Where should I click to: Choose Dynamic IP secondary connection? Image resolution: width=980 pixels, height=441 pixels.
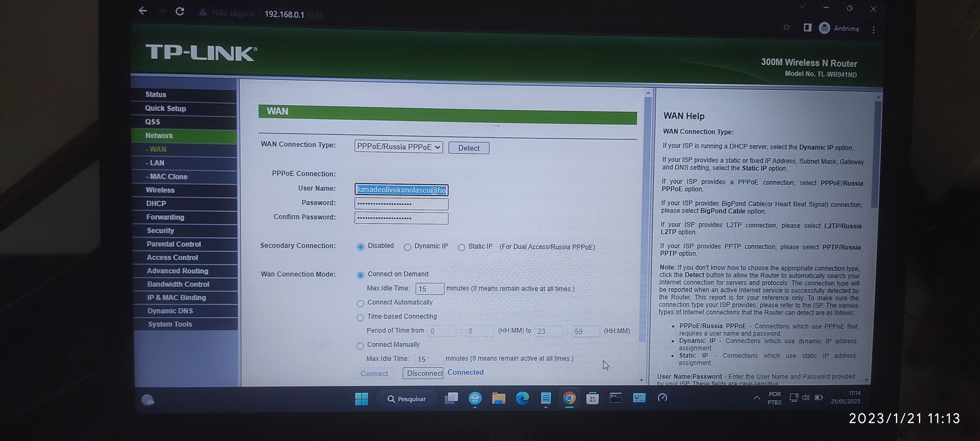[407, 247]
